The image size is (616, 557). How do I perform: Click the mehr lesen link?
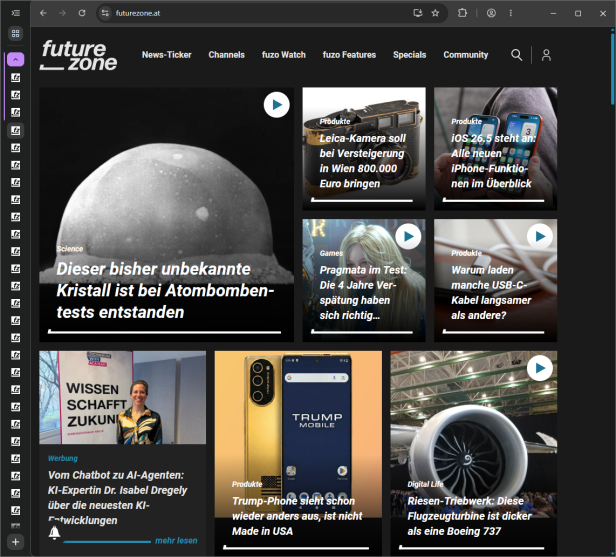pyautogui.click(x=176, y=541)
